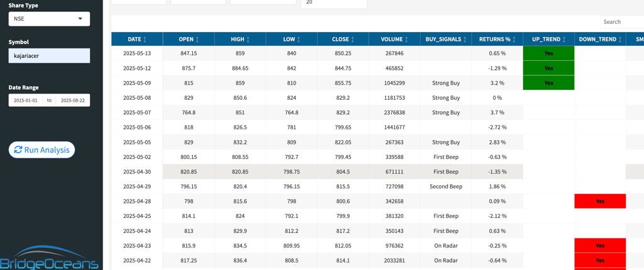Select the 2025-04-25 date cell
The width and height of the screenshot is (644, 270).
click(137, 216)
